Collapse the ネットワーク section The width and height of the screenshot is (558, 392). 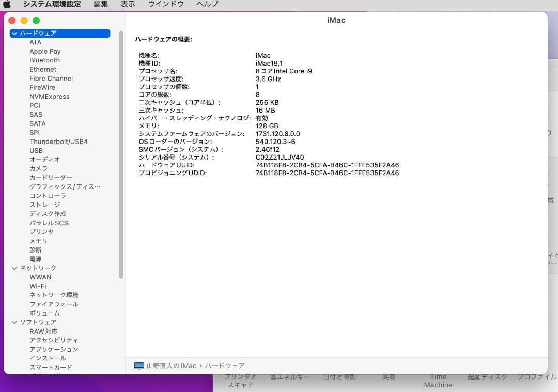pos(14,268)
